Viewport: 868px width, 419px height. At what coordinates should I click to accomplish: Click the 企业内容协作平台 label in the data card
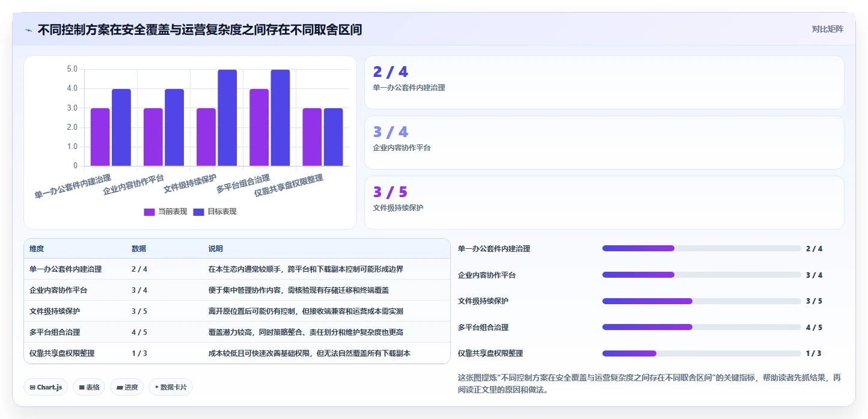402,148
